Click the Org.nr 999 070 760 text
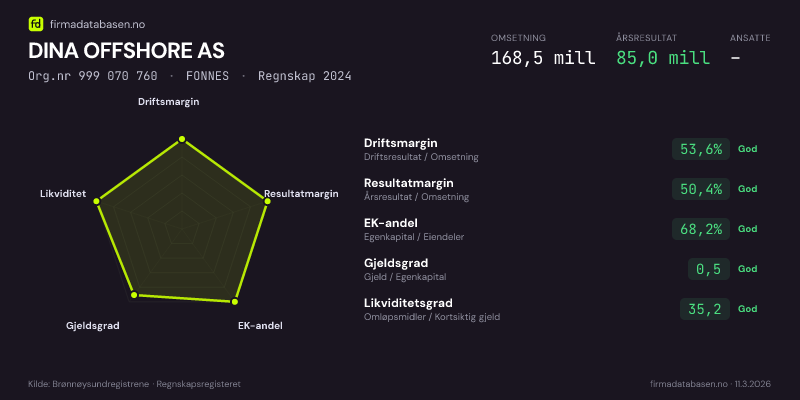Image resolution: width=800 pixels, height=400 pixels. point(93,76)
